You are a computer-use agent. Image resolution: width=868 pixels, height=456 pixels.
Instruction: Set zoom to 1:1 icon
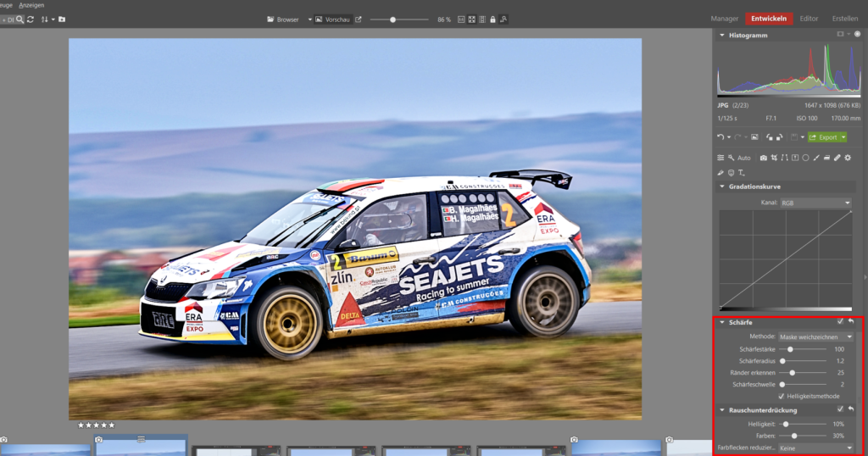461,19
